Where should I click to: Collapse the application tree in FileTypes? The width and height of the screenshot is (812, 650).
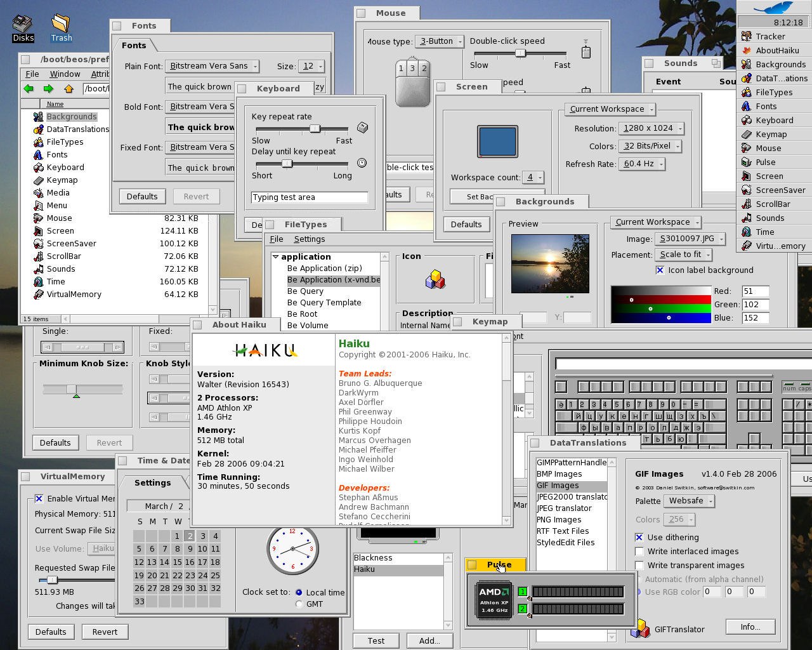(276, 257)
